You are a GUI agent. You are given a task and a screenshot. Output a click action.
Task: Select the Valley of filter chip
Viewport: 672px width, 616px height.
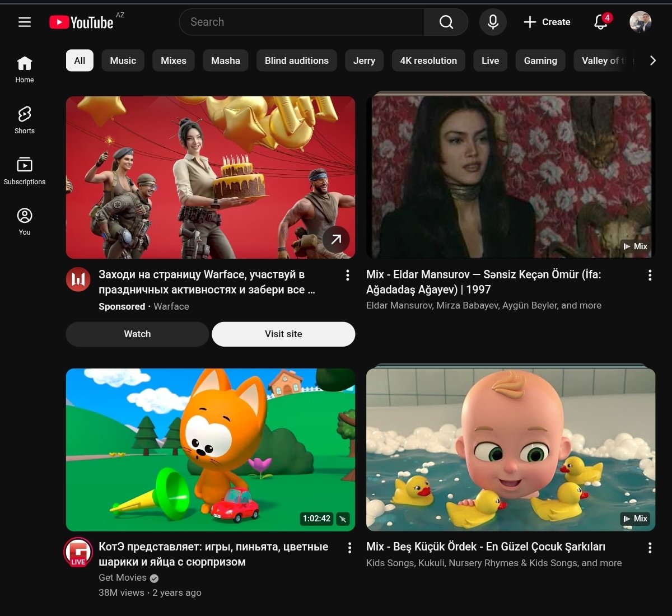(604, 60)
